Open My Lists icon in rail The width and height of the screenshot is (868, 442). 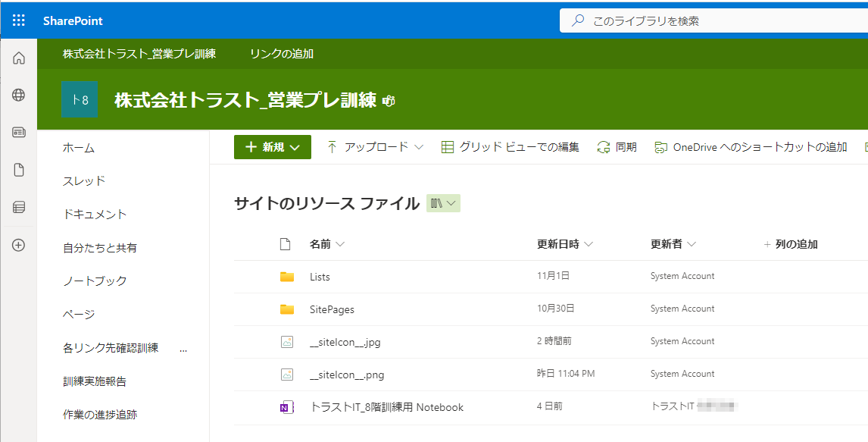19,207
